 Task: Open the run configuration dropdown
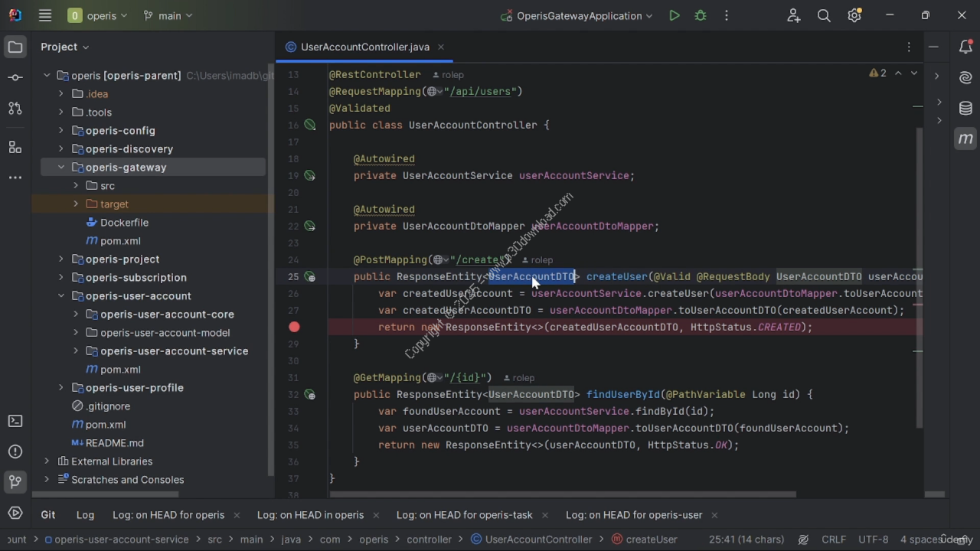coord(578,15)
